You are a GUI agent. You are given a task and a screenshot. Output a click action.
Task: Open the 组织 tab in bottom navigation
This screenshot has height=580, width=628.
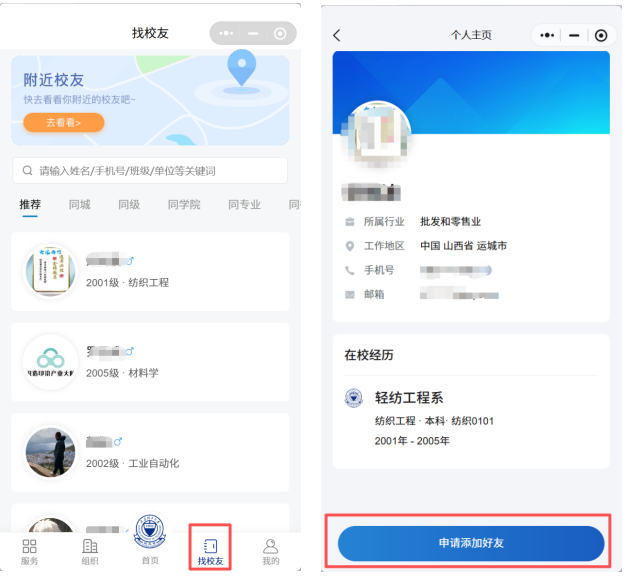[x=90, y=546]
